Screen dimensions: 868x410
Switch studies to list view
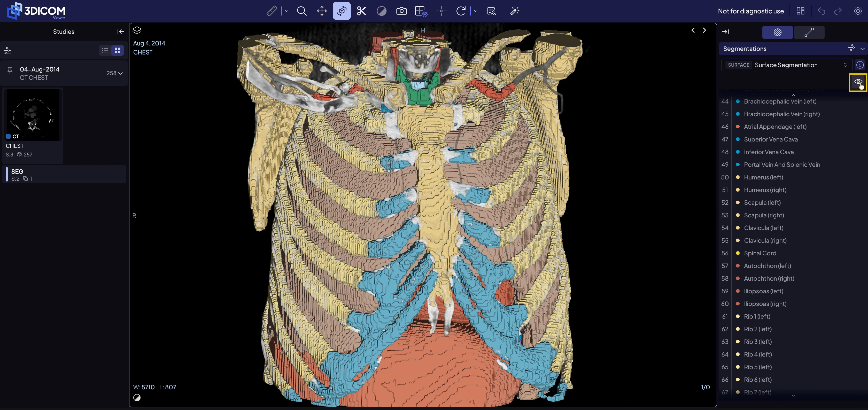coord(105,51)
